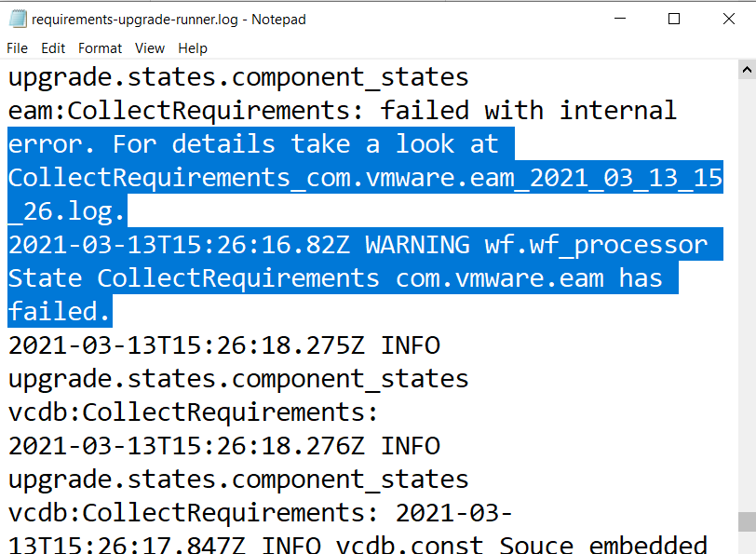
Task: Open the Format menu
Action: [x=100, y=48]
